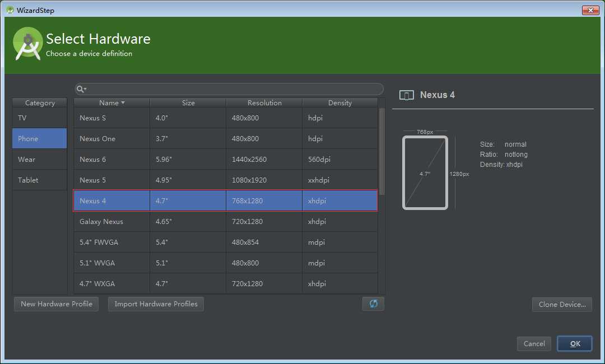Select the Tablet category

[40, 180]
